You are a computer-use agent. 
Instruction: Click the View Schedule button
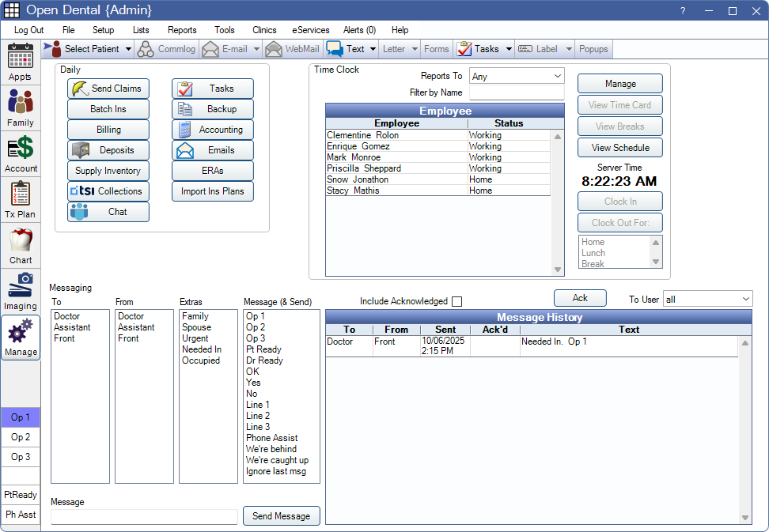click(x=619, y=148)
